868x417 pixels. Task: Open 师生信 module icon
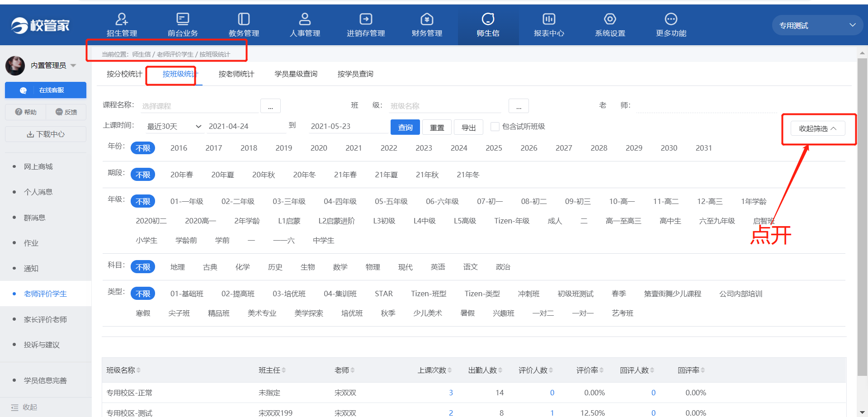coord(488,19)
